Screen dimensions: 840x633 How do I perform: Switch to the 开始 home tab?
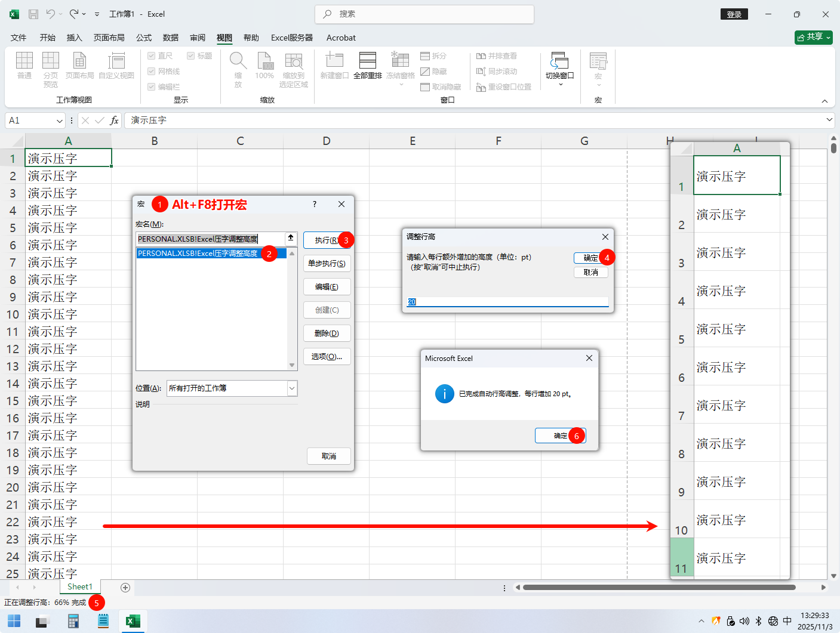pos(48,38)
